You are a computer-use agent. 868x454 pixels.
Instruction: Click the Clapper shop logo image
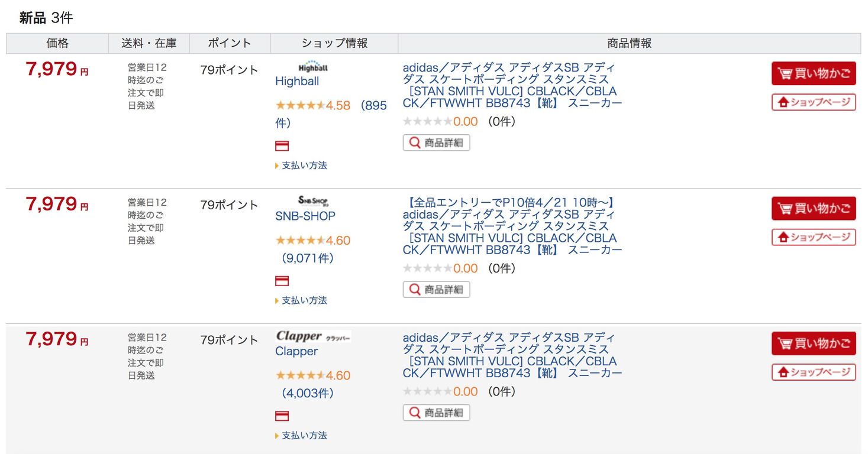point(313,336)
